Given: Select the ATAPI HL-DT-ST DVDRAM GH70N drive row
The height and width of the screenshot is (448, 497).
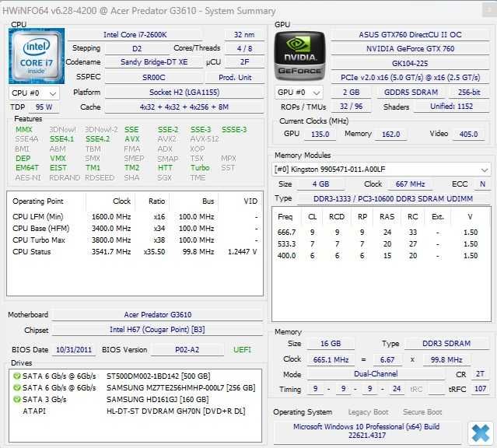Looking at the screenshot, I should (x=134, y=411).
